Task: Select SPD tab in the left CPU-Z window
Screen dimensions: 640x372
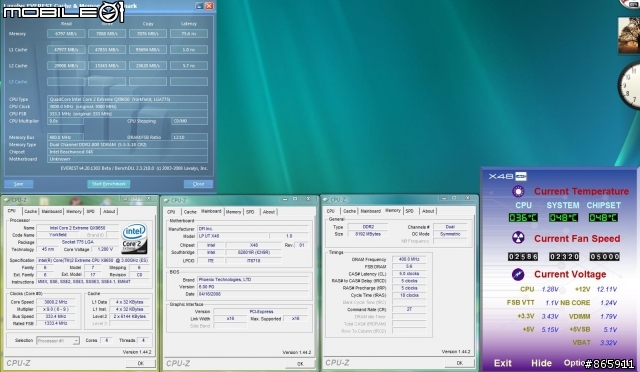Action: tap(91, 211)
